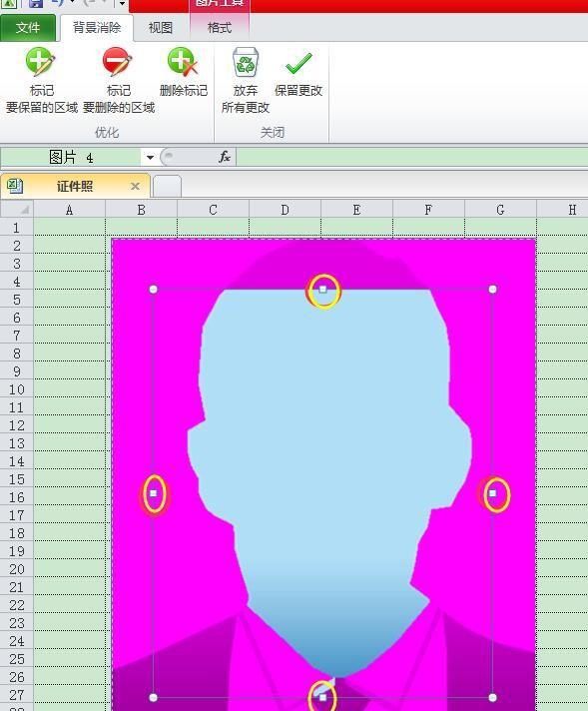Screen dimensions: 588x711
Task: Click Mark Areas to Remove icon (标记要删除的区域)
Action: click(x=117, y=62)
